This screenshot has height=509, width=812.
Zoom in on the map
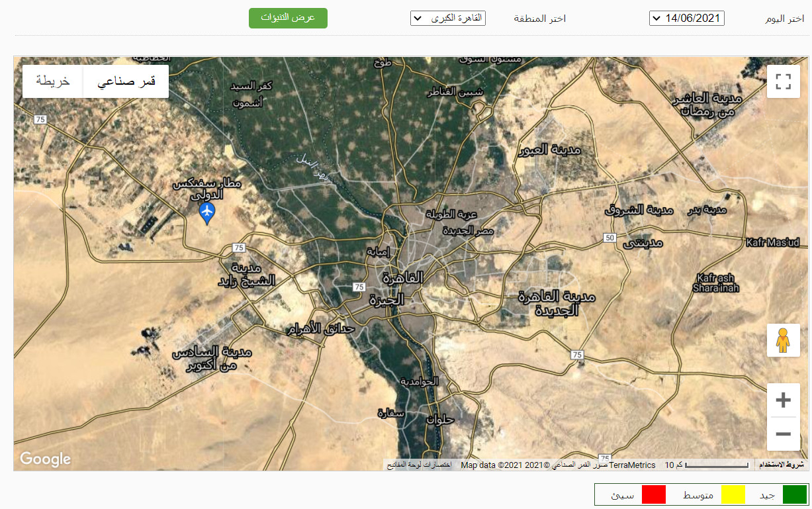coord(783,400)
